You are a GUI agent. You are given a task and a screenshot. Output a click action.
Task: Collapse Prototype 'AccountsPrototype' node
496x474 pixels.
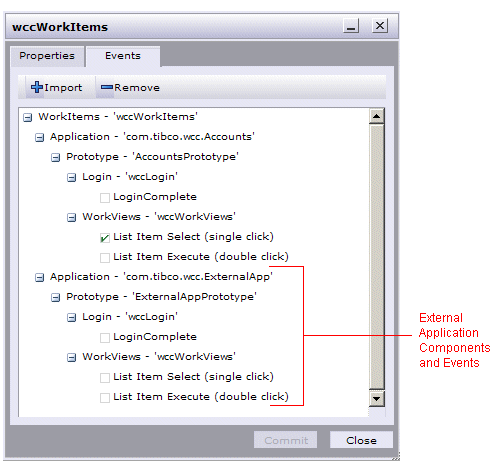pos(56,157)
